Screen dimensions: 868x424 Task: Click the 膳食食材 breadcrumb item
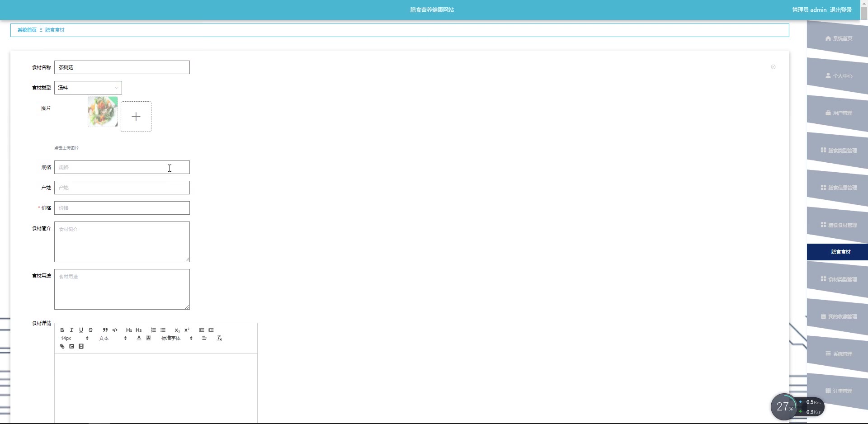55,30
